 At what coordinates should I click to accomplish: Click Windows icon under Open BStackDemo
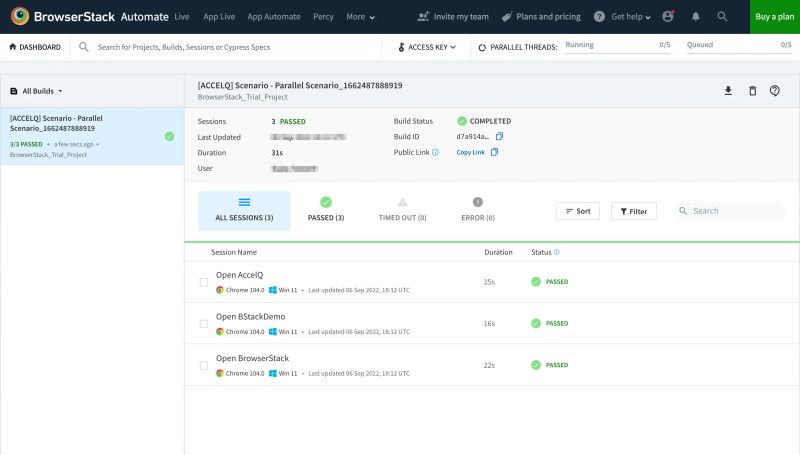(273, 332)
